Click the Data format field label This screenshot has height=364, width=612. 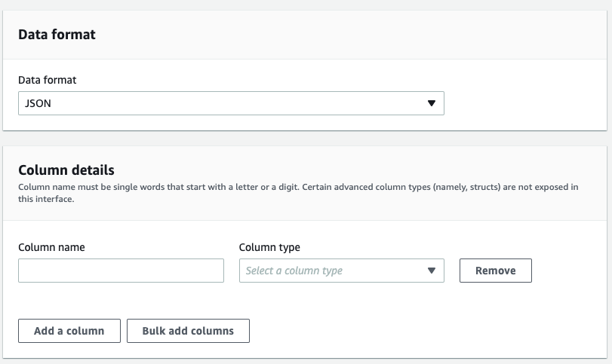pos(47,80)
